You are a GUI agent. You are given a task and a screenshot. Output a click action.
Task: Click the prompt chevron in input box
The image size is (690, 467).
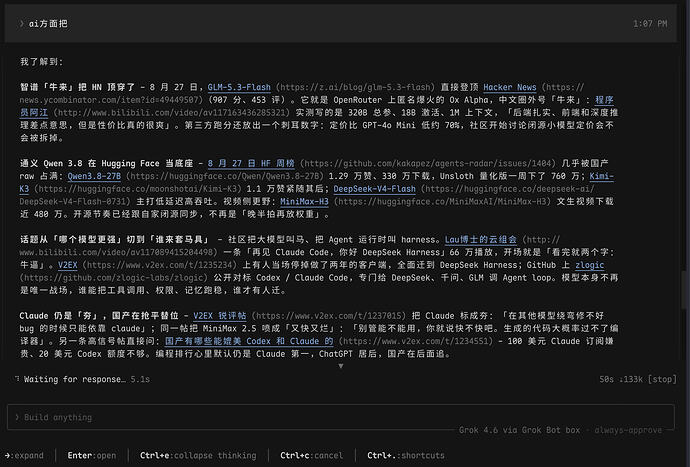point(17,417)
